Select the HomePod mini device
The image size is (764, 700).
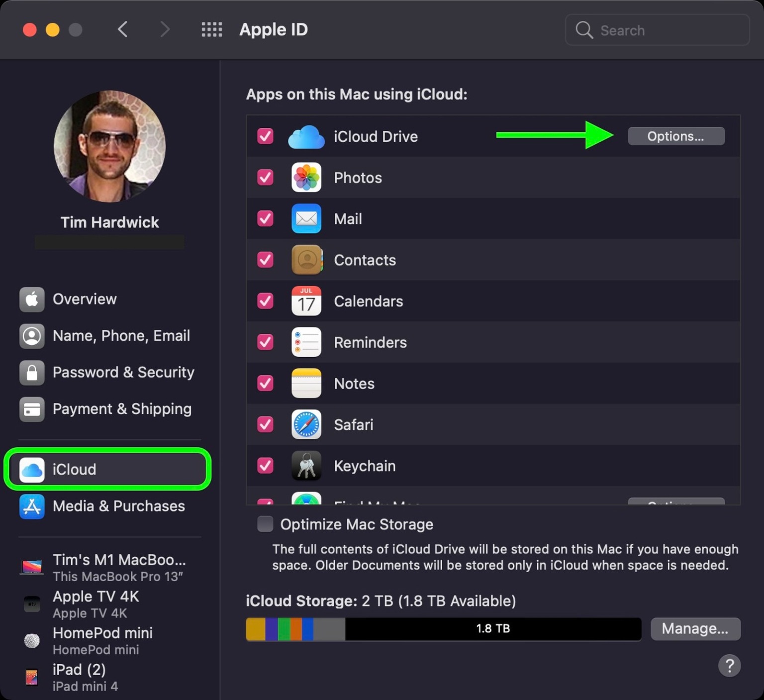(109, 641)
